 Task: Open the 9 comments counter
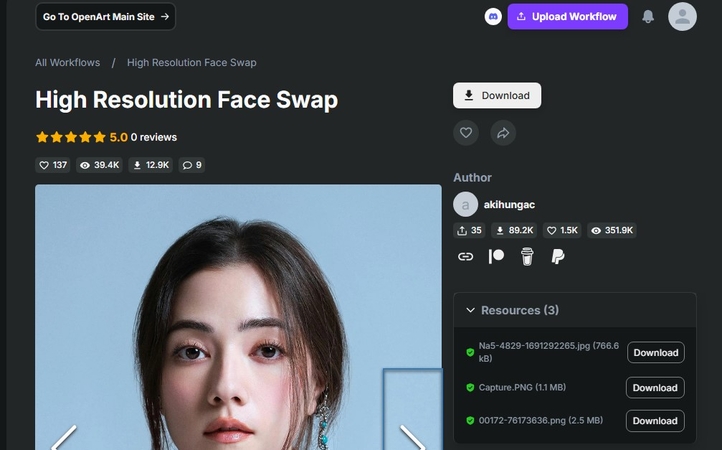tap(192, 165)
